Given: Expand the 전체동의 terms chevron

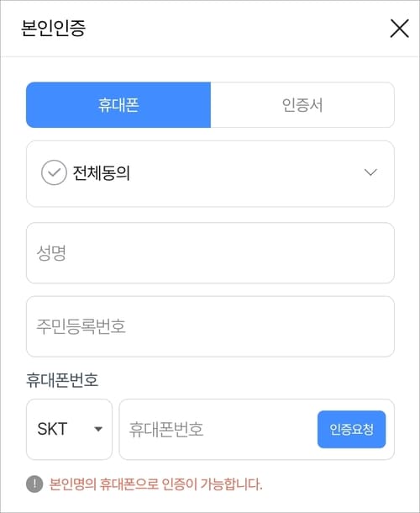Looking at the screenshot, I should [370, 172].
